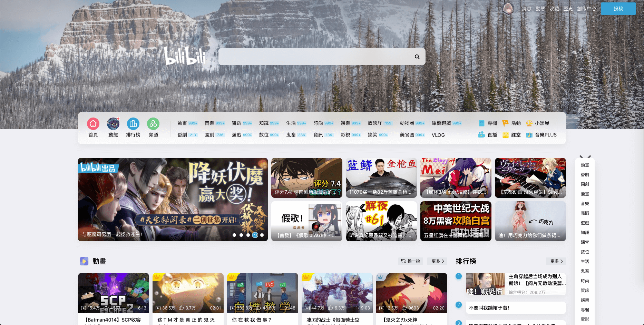
Task: Click the 音樂PLUS icon
Action: point(529,135)
